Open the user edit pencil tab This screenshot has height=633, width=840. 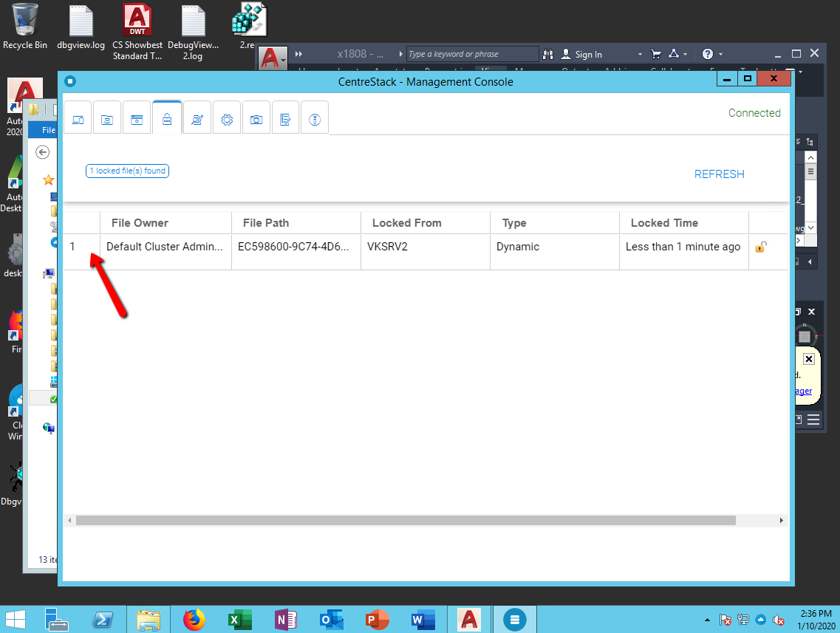coord(197,117)
